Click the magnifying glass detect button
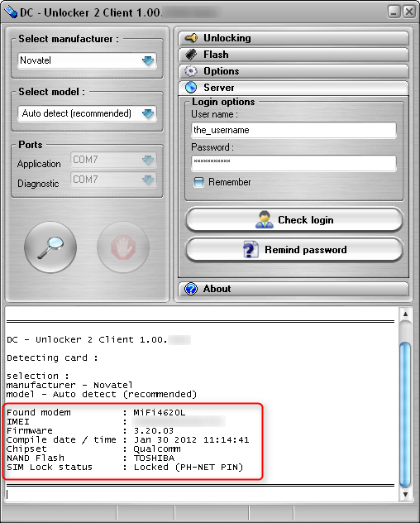420x523 pixels. (x=50, y=247)
